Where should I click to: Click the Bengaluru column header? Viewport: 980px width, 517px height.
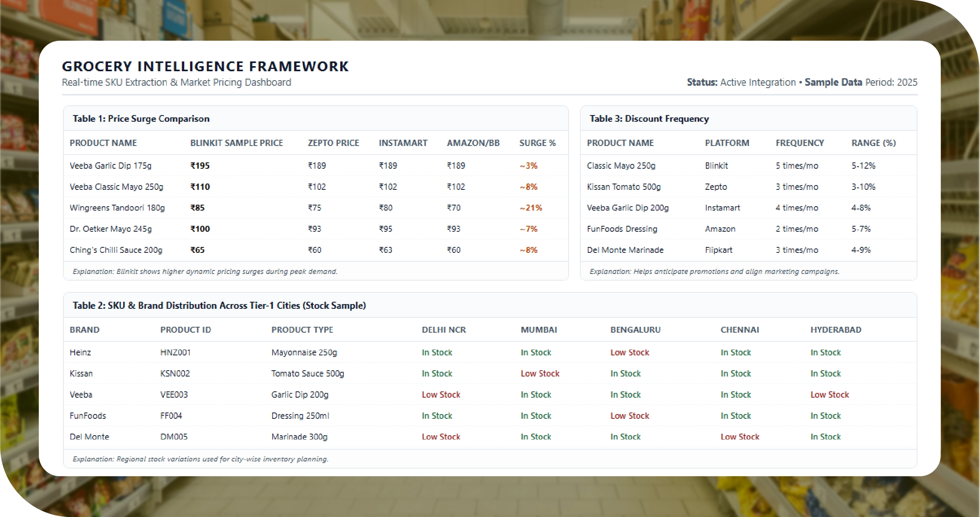point(635,330)
